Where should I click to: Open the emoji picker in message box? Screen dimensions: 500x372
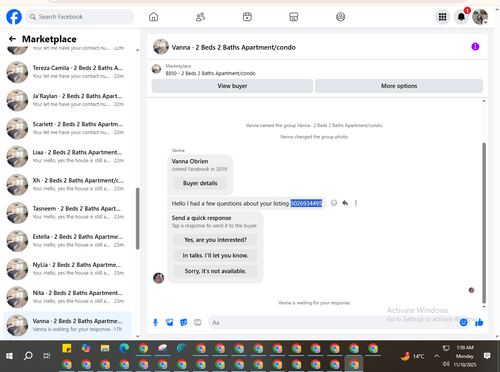[x=463, y=322]
